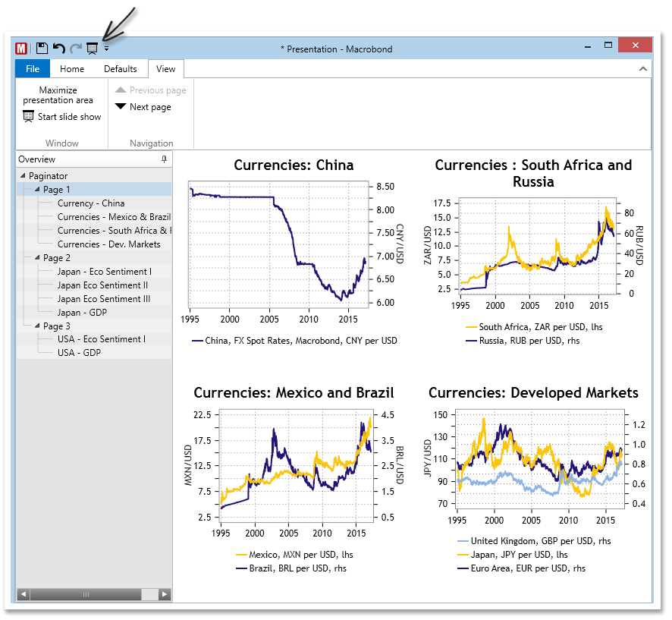Click the Macrobond logo icon in title bar
Viewport: 672px width, 620px height.
tap(21, 49)
